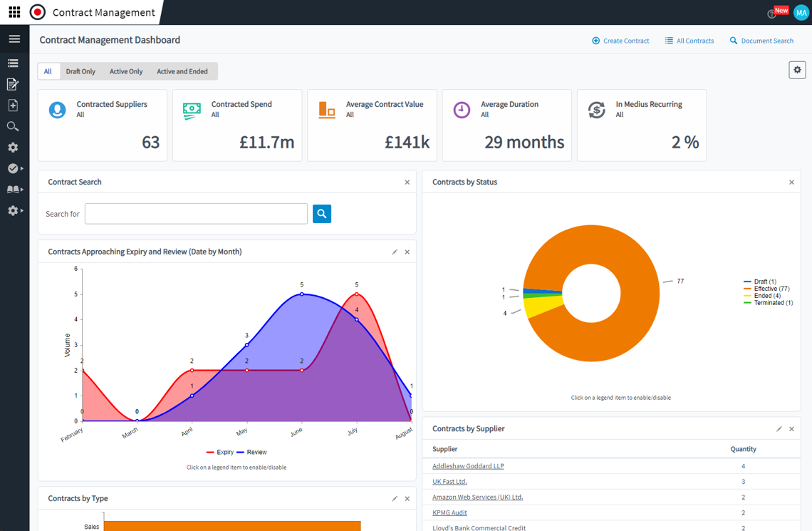Toggle the hamburger sidebar menu
This screenshot has width=812, height=531.
(x=14, y=39)
